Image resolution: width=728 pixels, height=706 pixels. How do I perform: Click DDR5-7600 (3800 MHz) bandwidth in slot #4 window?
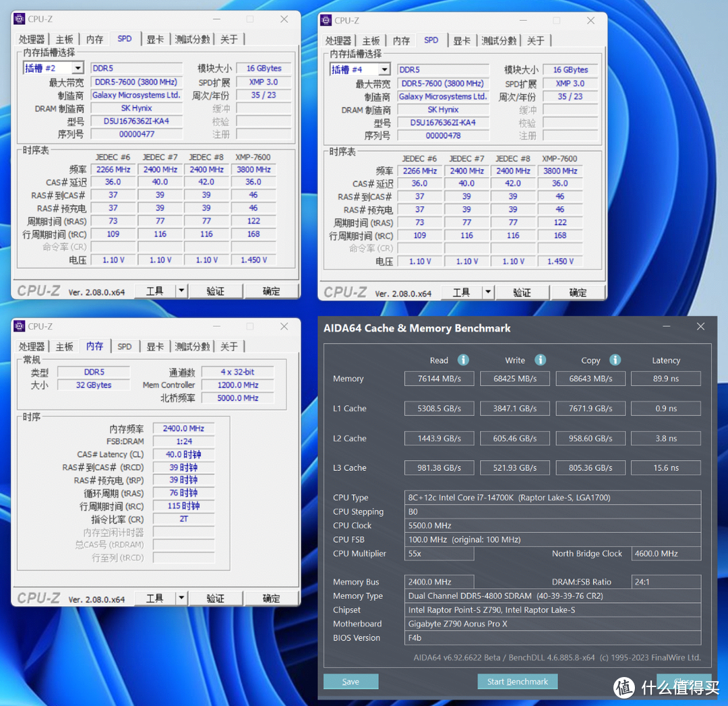(443, 84)
